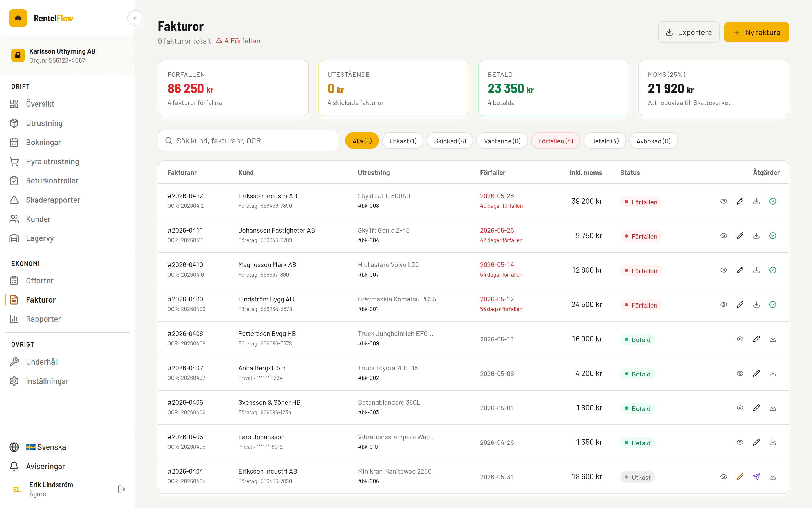Image resolution: width=812 pixels, height=508 pixels.
Task: View invoice #2026-0405 with eye icon
Action: click(740, 442)
